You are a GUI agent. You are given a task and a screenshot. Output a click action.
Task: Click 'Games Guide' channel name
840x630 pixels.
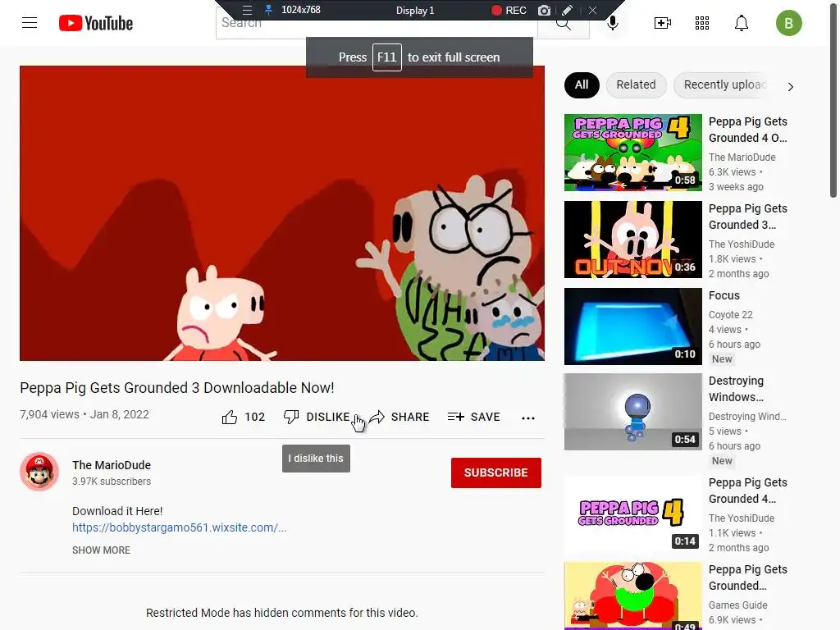click(737, 605)
